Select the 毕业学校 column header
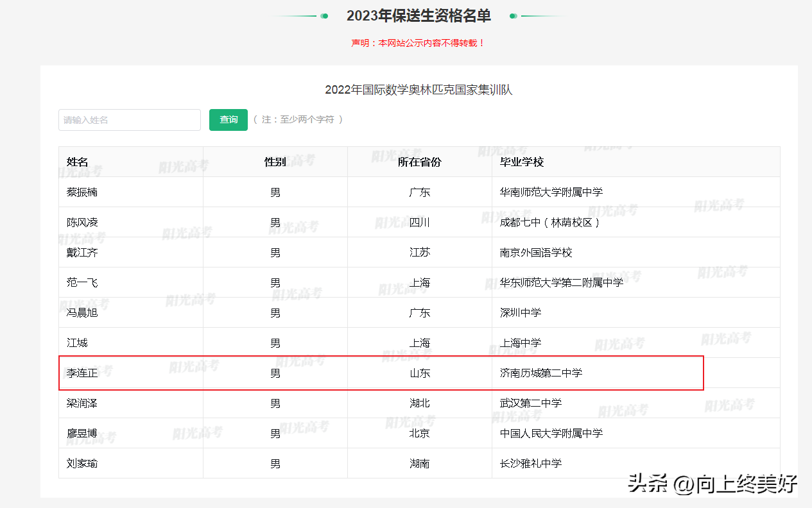 [x=522, y=162]
